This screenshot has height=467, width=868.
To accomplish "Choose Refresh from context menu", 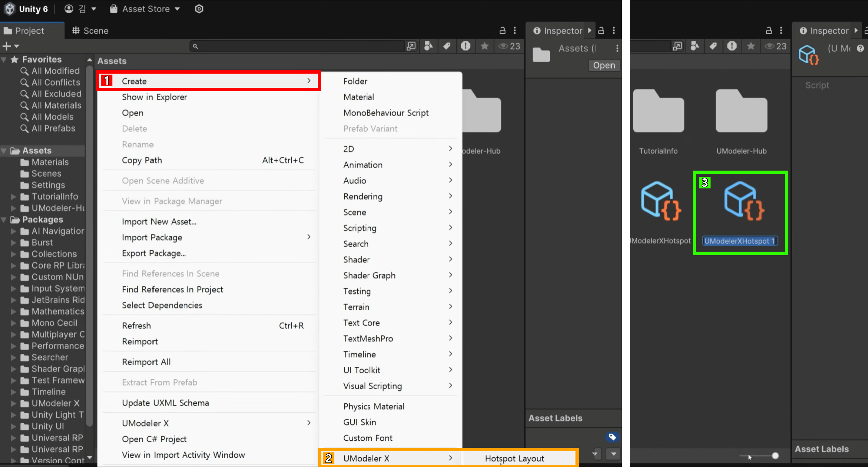I will pos(208,325).
